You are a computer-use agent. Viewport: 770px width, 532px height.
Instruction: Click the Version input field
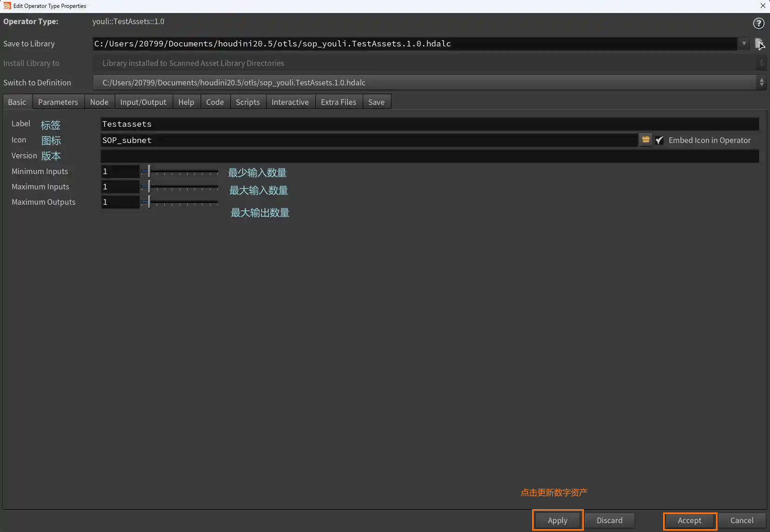(430, 156)
